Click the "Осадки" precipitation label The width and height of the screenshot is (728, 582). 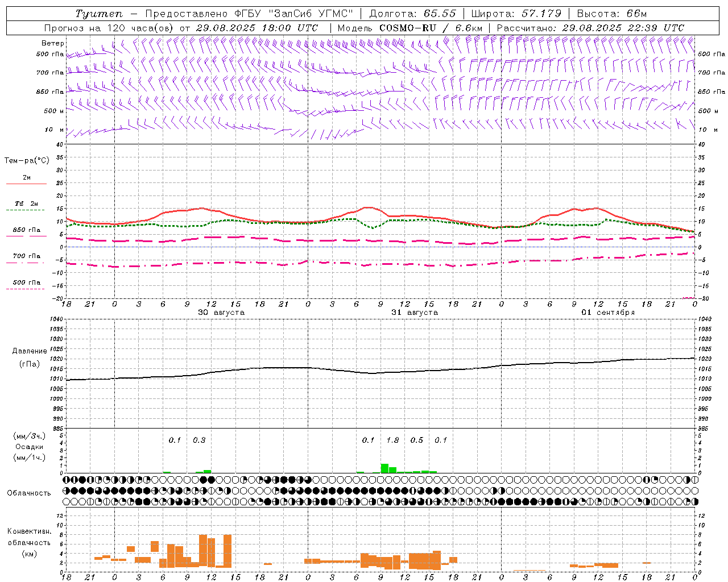[29, 447]
